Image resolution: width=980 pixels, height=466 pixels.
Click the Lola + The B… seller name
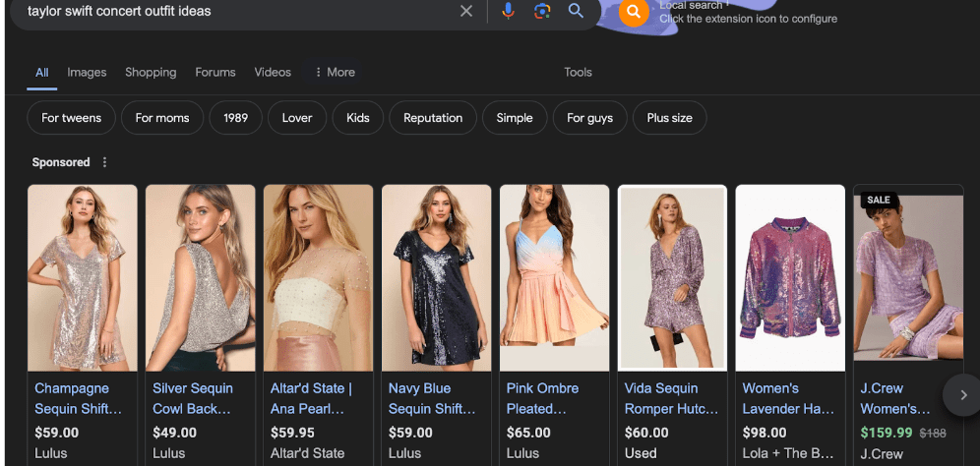(789, 453)
